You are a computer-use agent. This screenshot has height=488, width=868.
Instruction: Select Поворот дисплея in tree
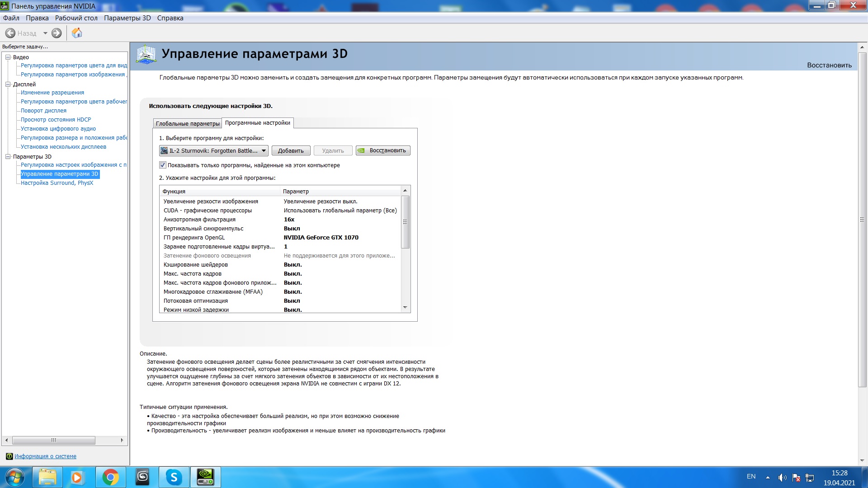point(43,111)
